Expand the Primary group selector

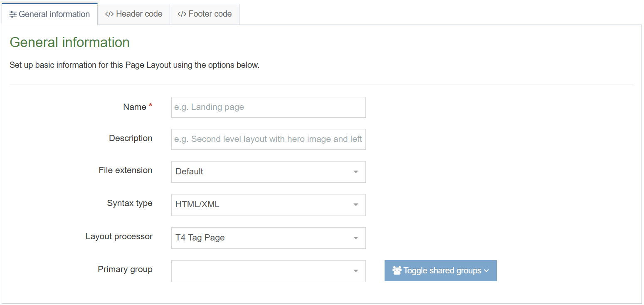pyautogui.click(x=268, y=271)
